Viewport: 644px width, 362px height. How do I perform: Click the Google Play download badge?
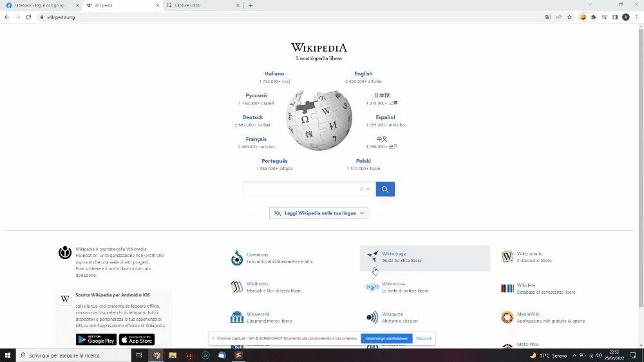(96, 339)
